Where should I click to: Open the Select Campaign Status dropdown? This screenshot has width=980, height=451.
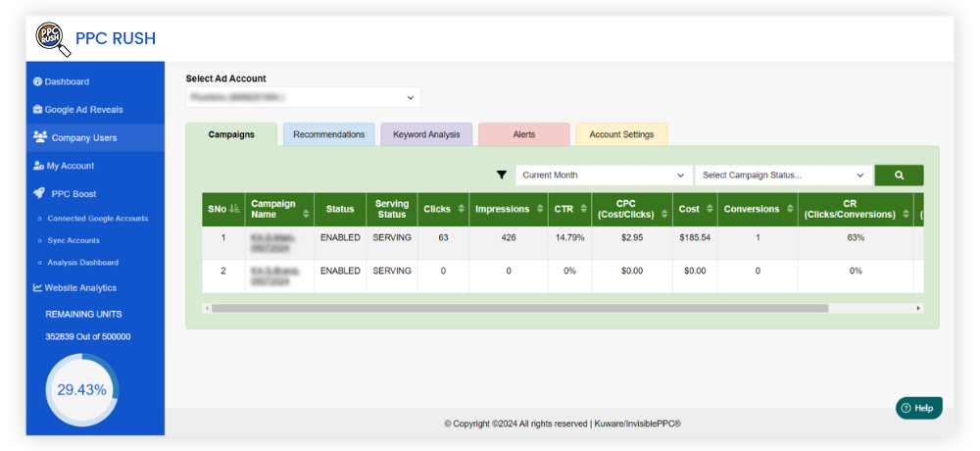click(x=784, y=175)
